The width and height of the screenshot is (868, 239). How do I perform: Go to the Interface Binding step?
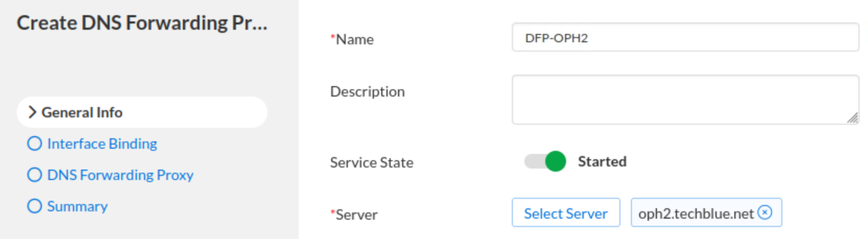[102, 144]
